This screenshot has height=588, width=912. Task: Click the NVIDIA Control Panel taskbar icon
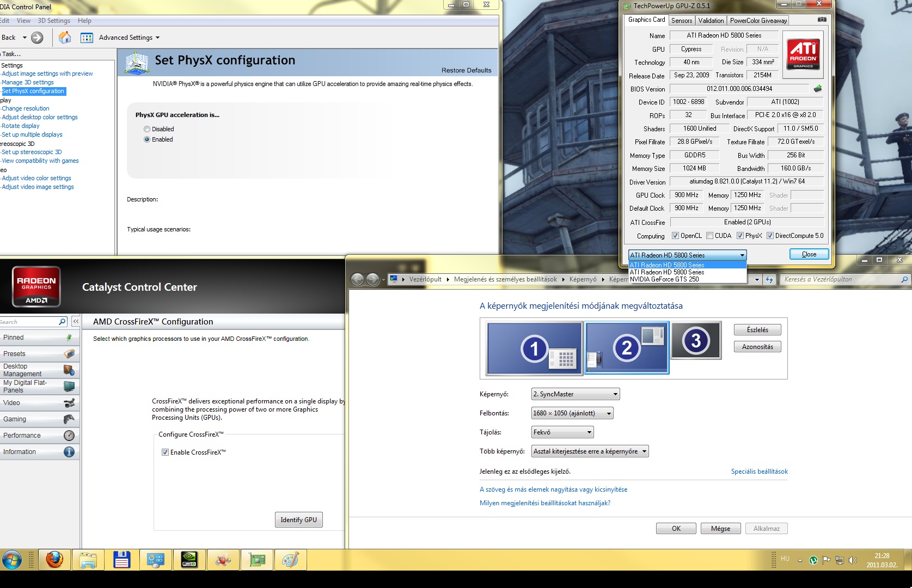pos(189,559)
